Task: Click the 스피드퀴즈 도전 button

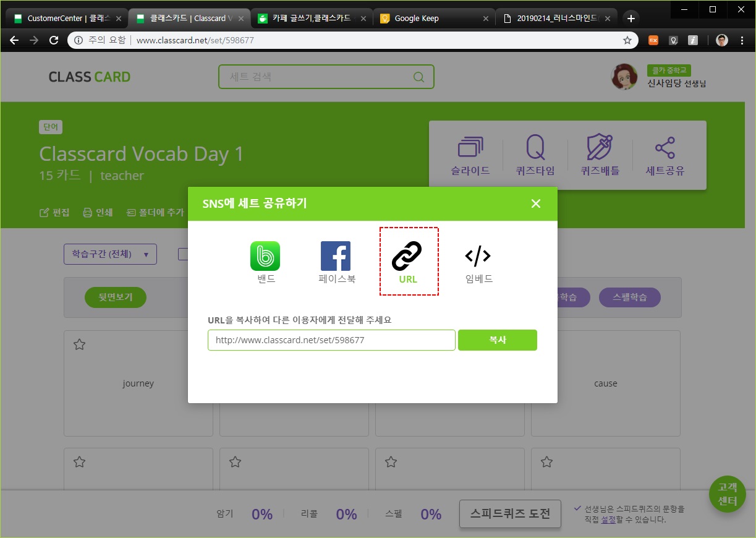Action: tap(510, 514)
